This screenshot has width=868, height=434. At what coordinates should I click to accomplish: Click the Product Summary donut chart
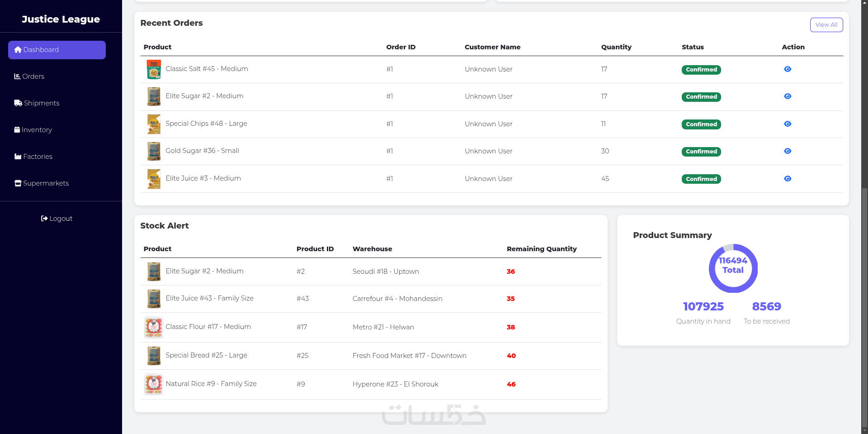click(733, 268)
